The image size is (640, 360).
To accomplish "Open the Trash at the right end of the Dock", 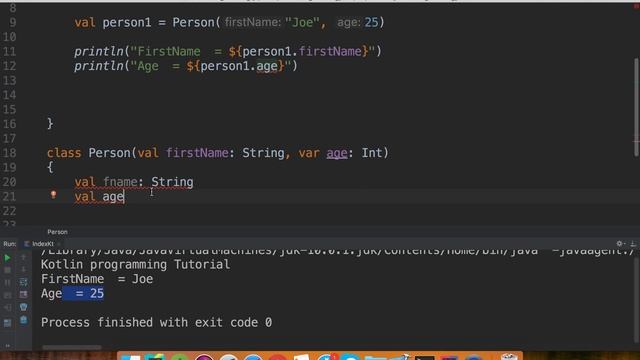I will (x=509, y=357).
